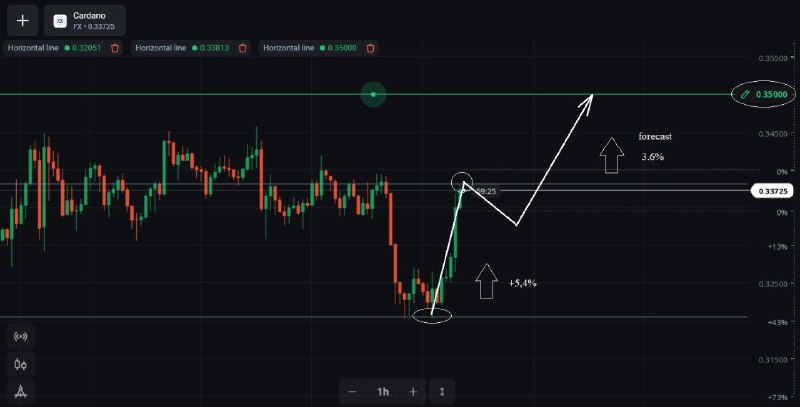Zoom in with the plus button
This screenshot has height=407, width=800.
point(413,392)
